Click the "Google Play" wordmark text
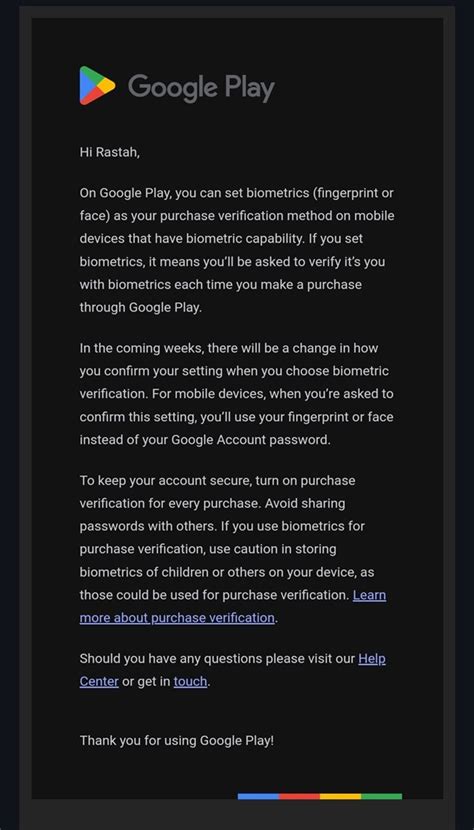 (201, 87)
